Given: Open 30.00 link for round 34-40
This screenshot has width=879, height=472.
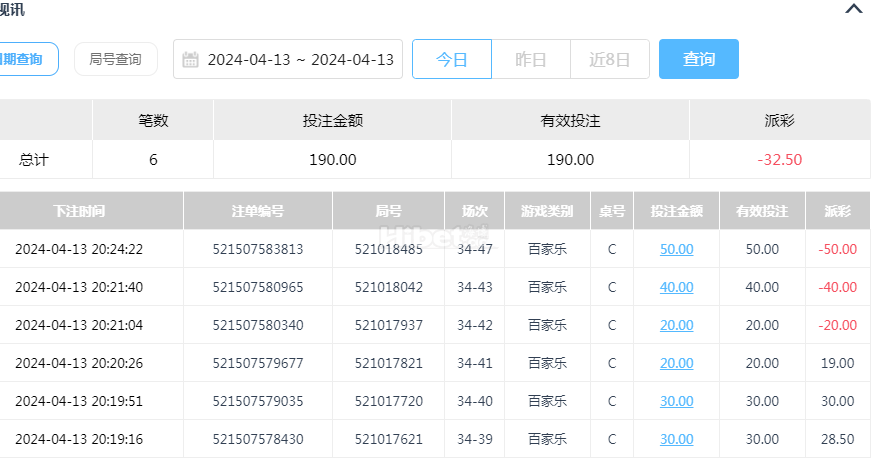Looking at the screenshot, I should point(676,401).
